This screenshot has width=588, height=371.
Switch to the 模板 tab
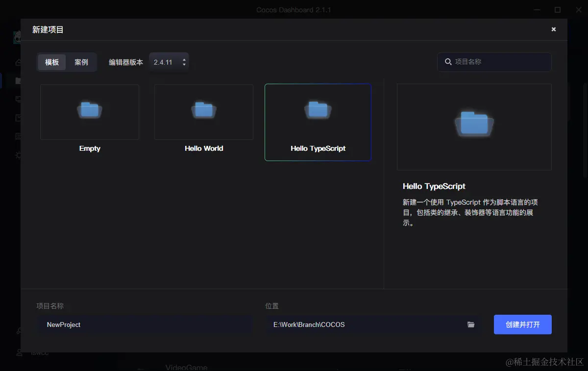(x=52, y=62)
